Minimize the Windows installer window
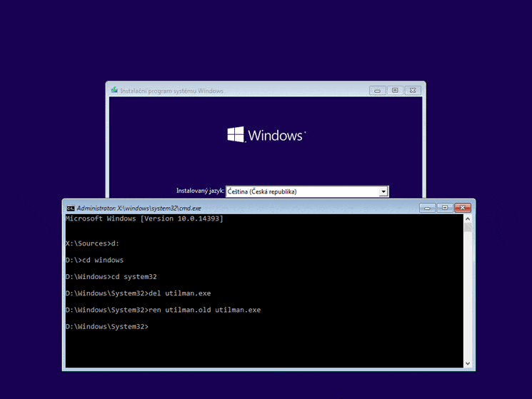This screenshot has width=532, height=399. pos(378,91)
